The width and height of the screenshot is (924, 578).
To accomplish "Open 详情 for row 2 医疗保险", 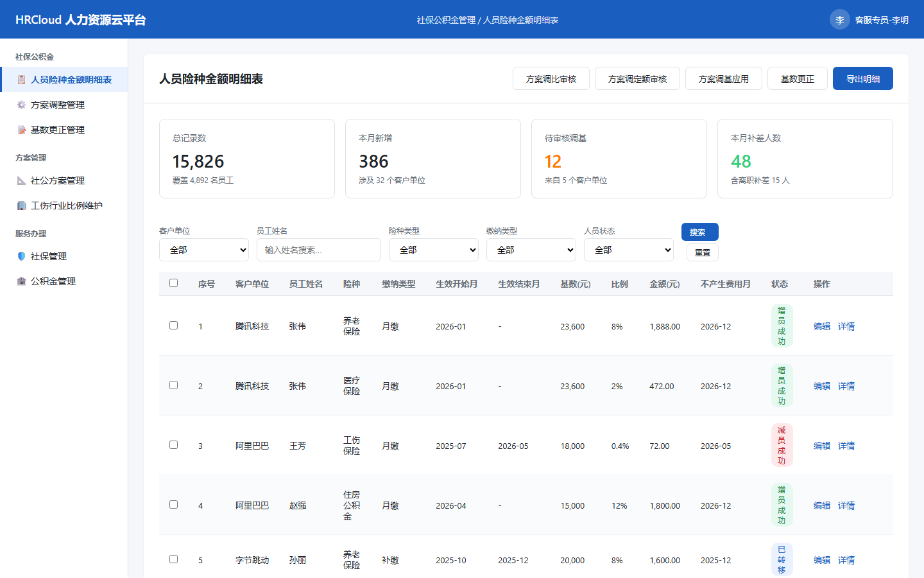I will point(846,386).
